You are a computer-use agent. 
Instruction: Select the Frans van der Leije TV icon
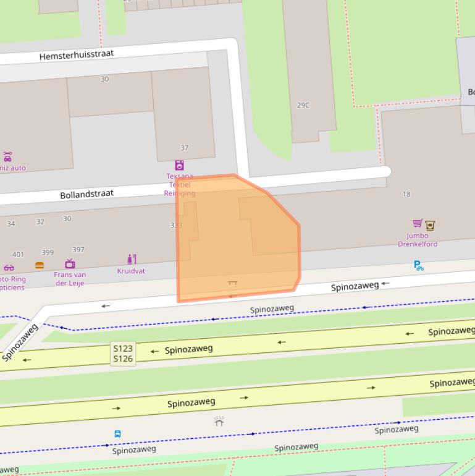pyautogui.click(x=70, y=264)
